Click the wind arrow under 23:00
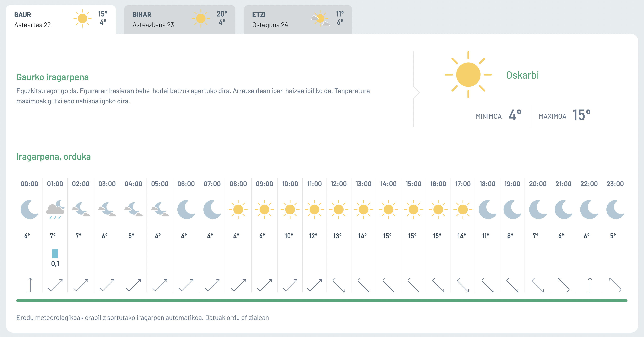This screenshot has height=337, width=644. click(x=615, y=285)
